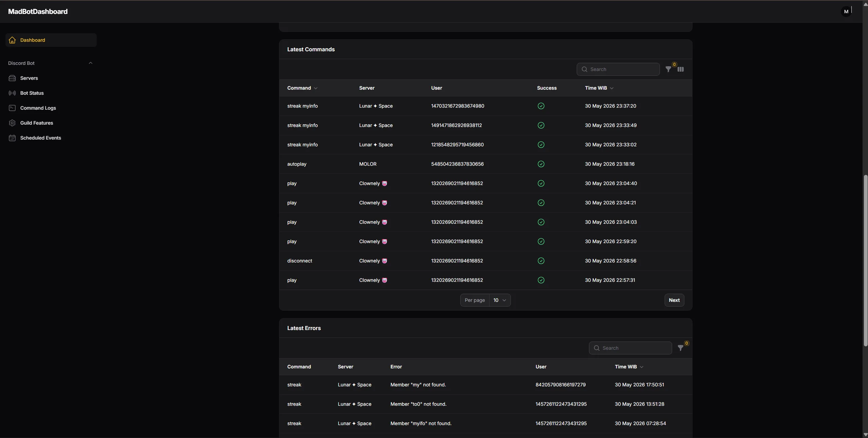
Task: Select user ID 1491471862926938112
Action: pyautogui.click(x=457, y=125)
